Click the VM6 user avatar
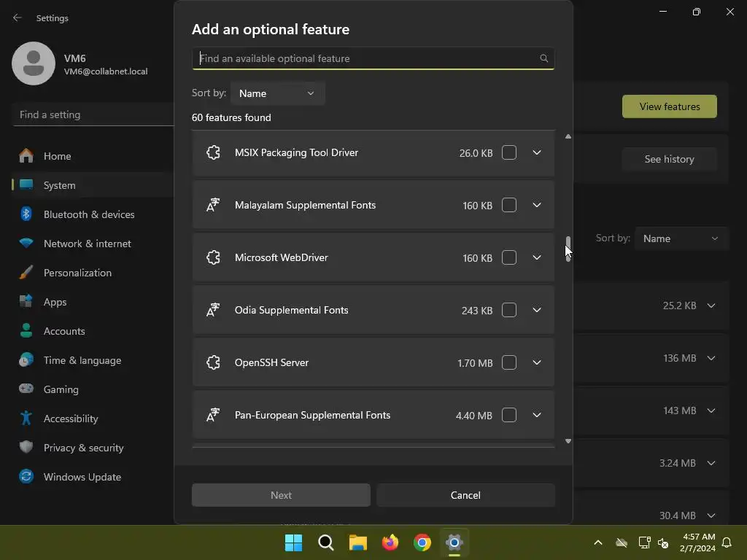Screen dimensions: 747x560 34,63
